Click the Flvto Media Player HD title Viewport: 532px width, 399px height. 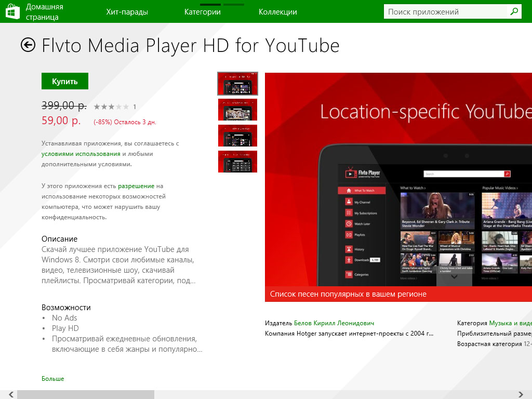click(190, 46)
